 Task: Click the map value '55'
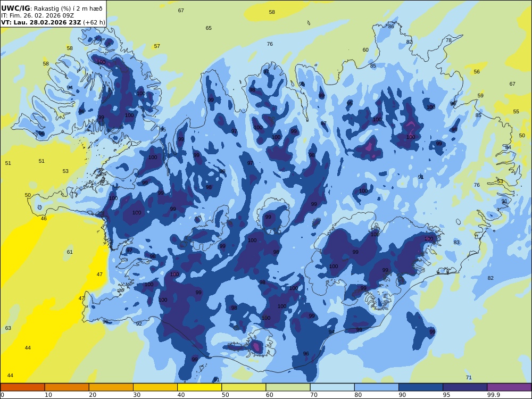tap(516, 111)
